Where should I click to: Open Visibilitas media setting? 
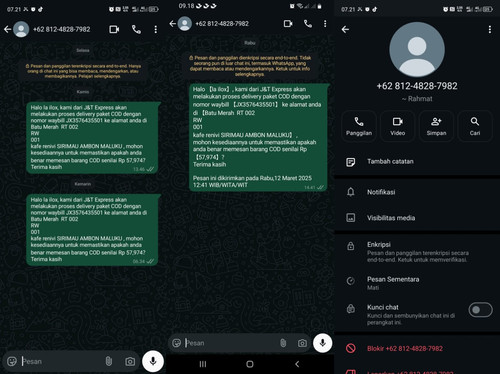417,218
